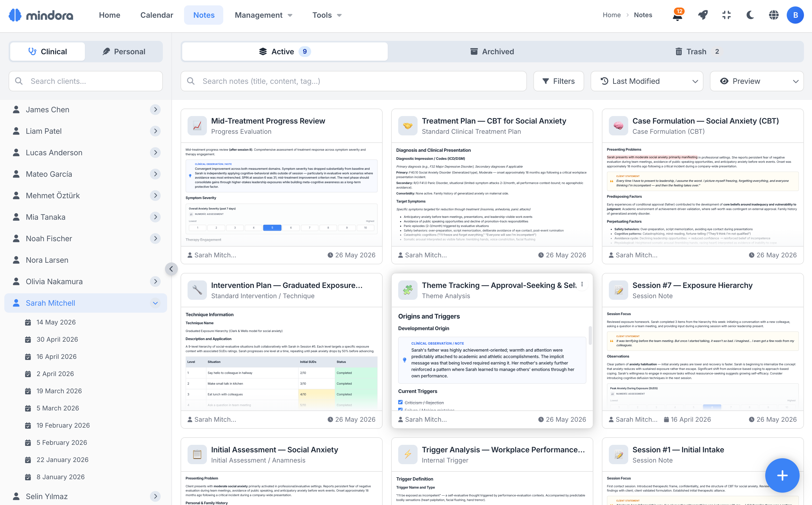Expand Liam Patel's sessions chevron

155,131
